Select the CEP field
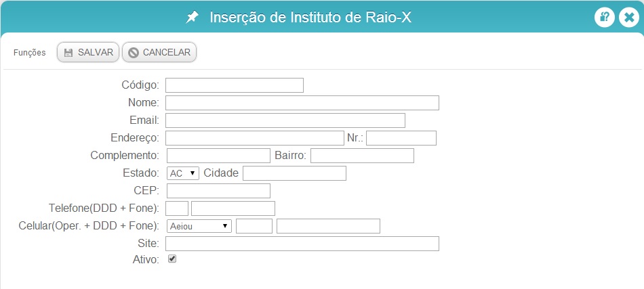This screenshot has width=644, height=289. tap(218, 191)
